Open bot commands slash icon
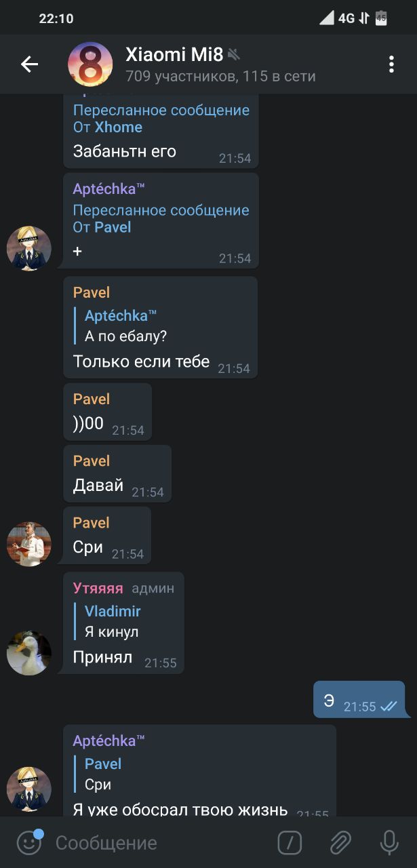 tap(290, 843)
